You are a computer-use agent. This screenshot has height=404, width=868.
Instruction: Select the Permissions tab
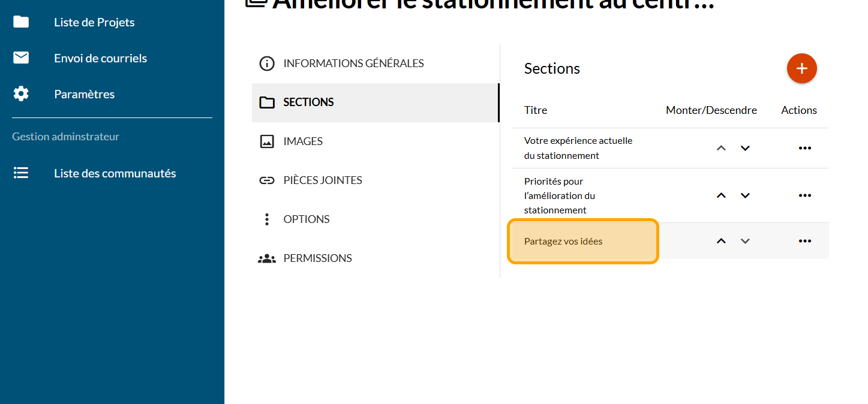317,258
